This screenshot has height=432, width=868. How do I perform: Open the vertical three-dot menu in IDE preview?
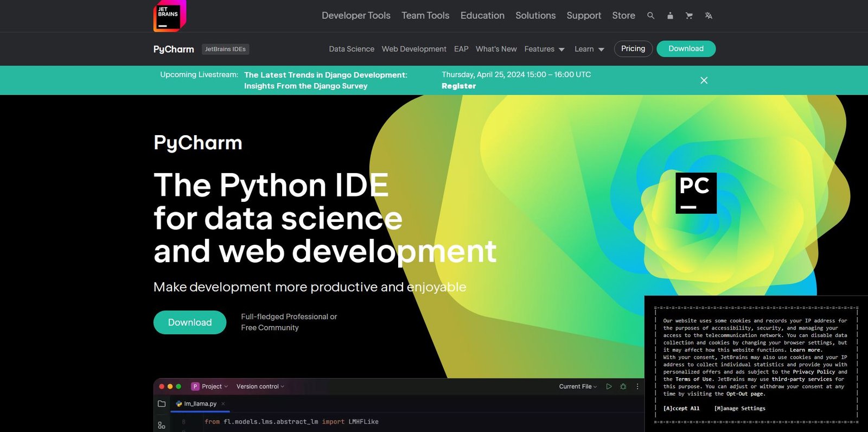[637, 386]
